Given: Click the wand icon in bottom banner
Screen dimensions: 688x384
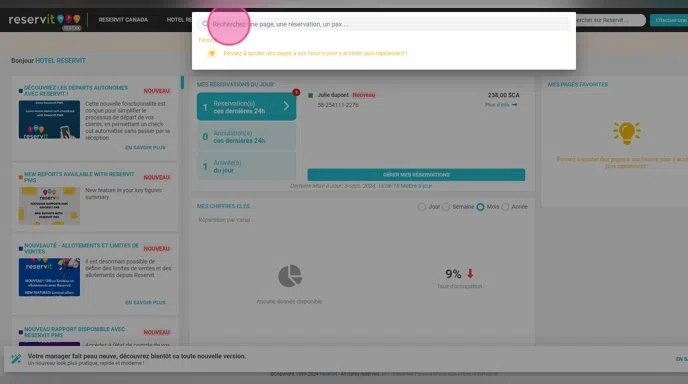Looking at the screenshot, I should pyautogui.click(x=16, y=359).
